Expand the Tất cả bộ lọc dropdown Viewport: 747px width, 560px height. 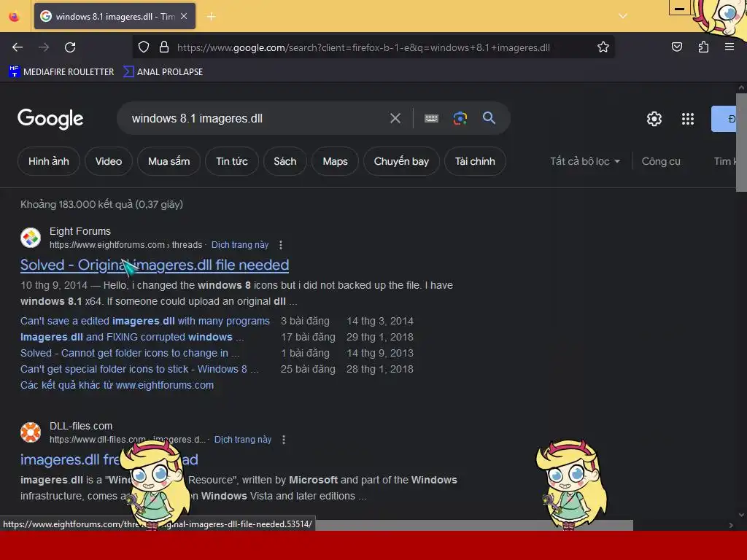(x=585, y=161)
